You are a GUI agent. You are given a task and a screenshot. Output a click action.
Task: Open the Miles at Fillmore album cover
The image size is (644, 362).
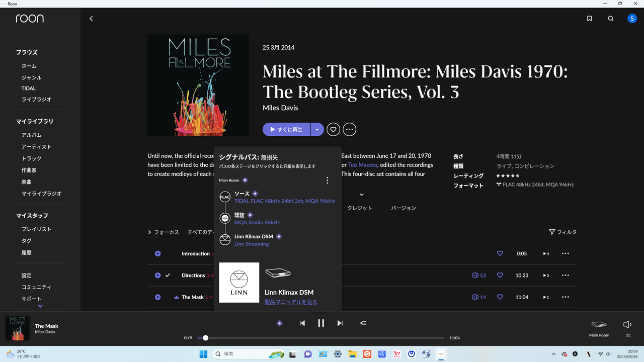pos(198,85)
